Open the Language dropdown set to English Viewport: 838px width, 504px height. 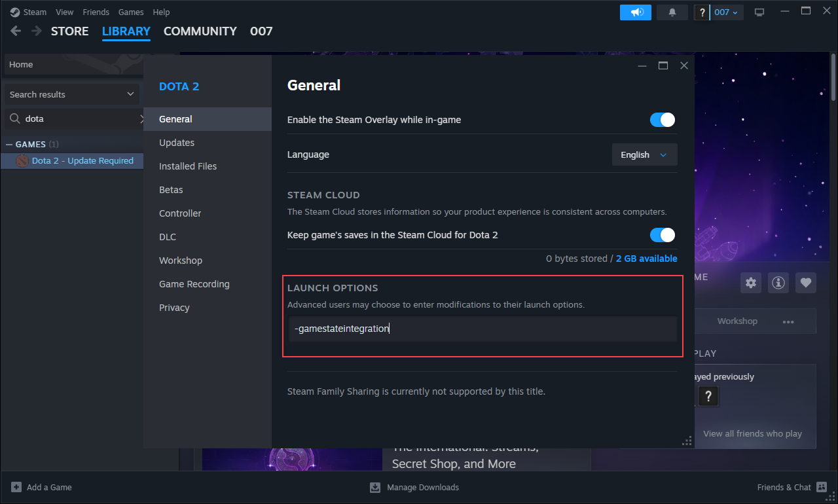(x=644, y=155)
